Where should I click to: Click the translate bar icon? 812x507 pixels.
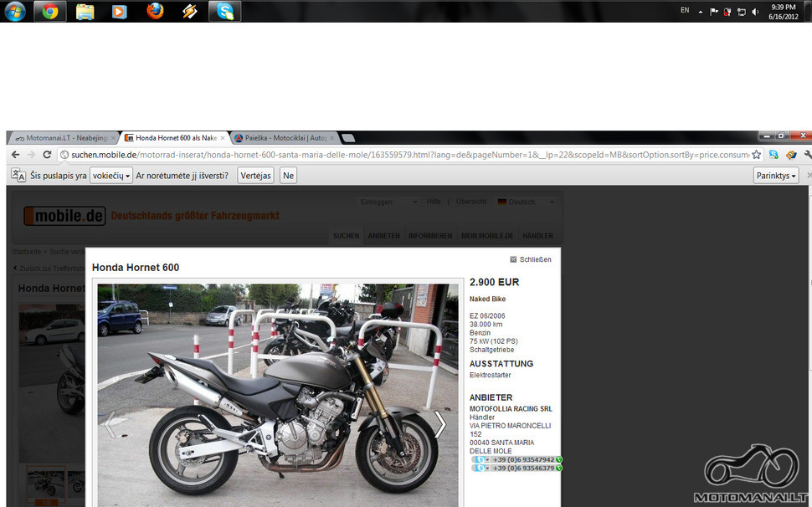coord(18,176)
